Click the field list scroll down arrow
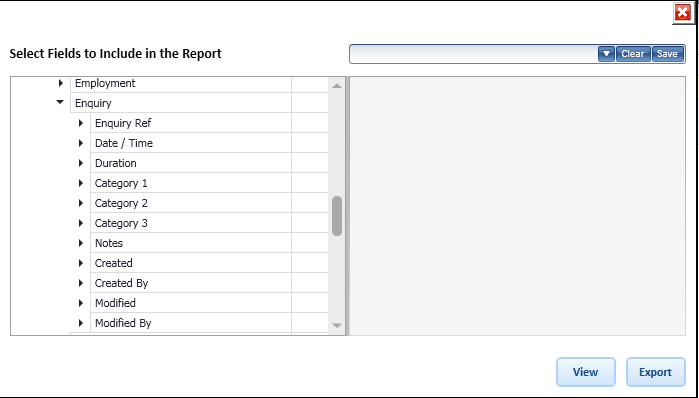 point(337,326)
